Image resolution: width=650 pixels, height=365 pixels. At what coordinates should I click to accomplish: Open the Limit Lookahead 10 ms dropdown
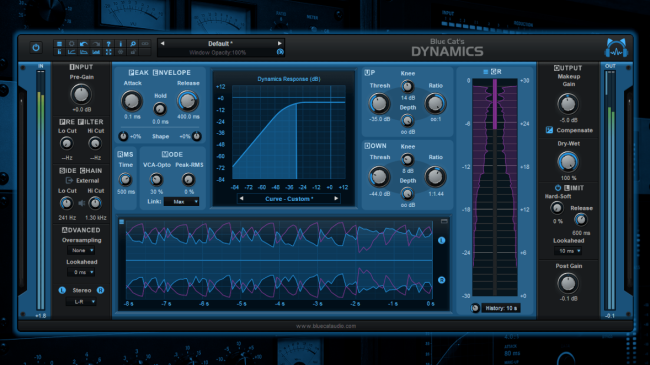coord(568,251)
